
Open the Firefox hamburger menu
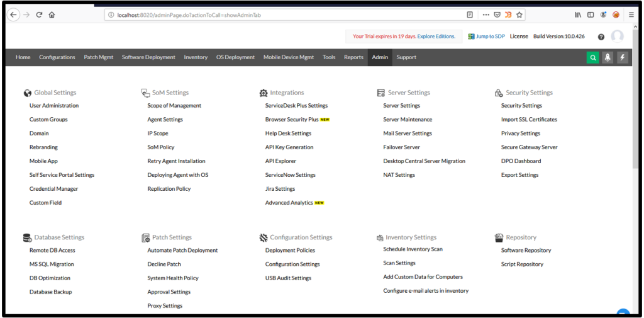(631, 15)
